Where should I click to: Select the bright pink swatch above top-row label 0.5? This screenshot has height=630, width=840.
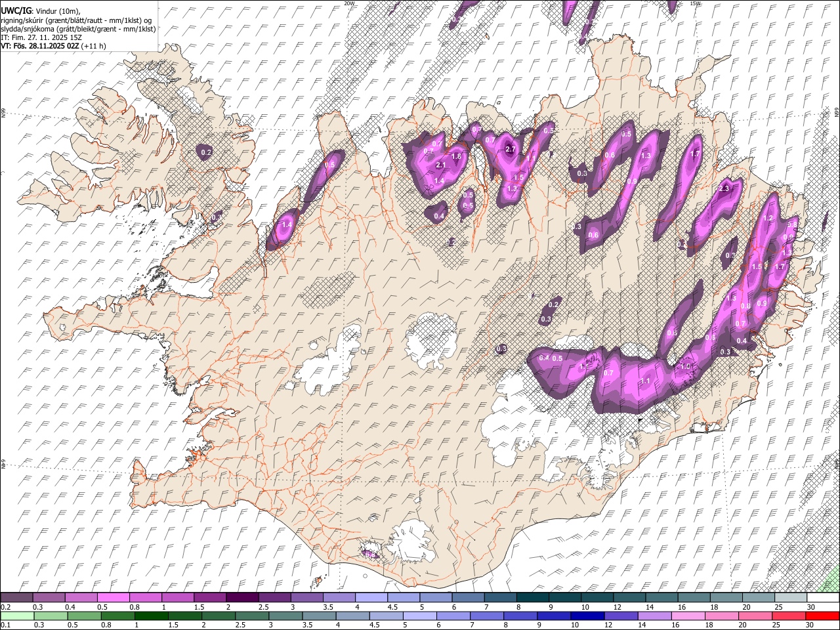point(113,597)
